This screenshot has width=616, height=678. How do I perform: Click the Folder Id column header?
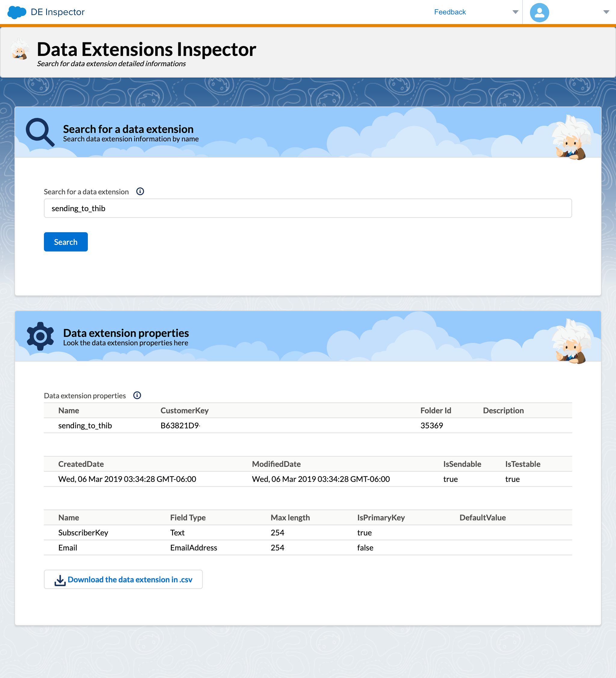[x=436, y=410]
